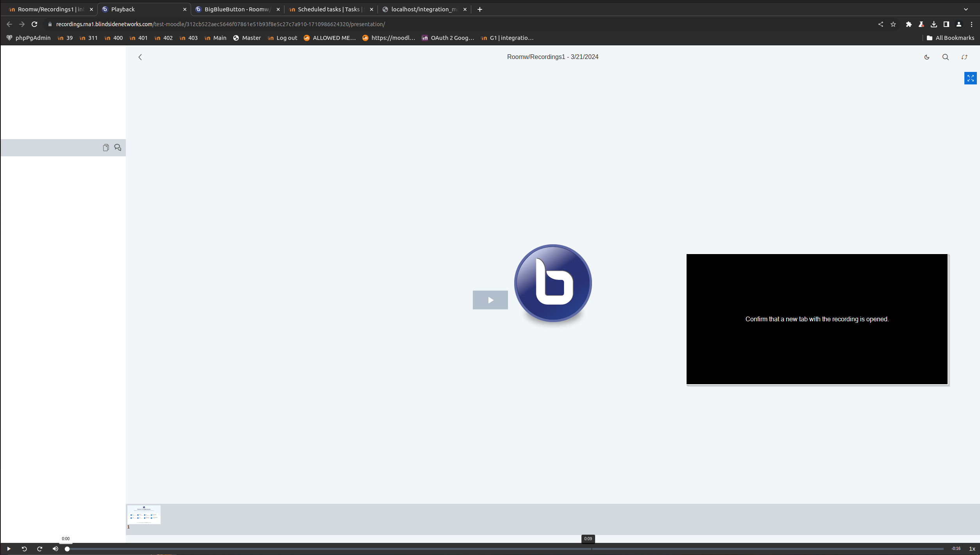
Task: Toggle the browser side panel
Action: point(946,24)
